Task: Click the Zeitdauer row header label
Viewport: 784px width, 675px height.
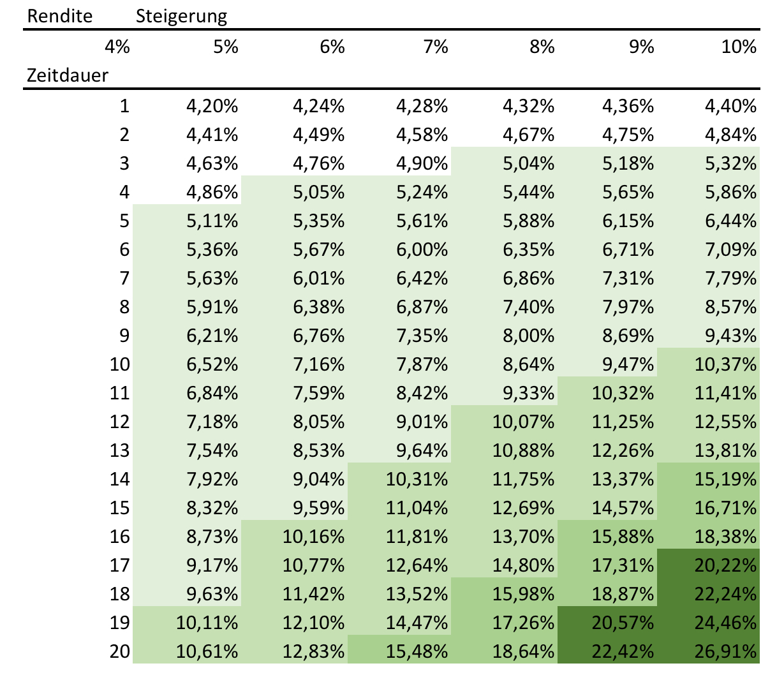Action: click(67, 75)
